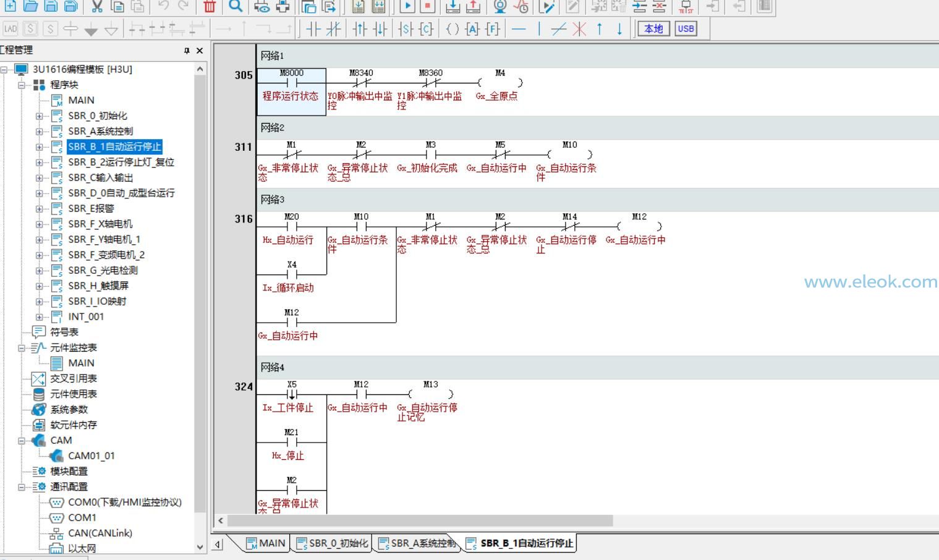Insert a horizontal line element
This screenshot has width=939, height=560.
coord(519,29)
